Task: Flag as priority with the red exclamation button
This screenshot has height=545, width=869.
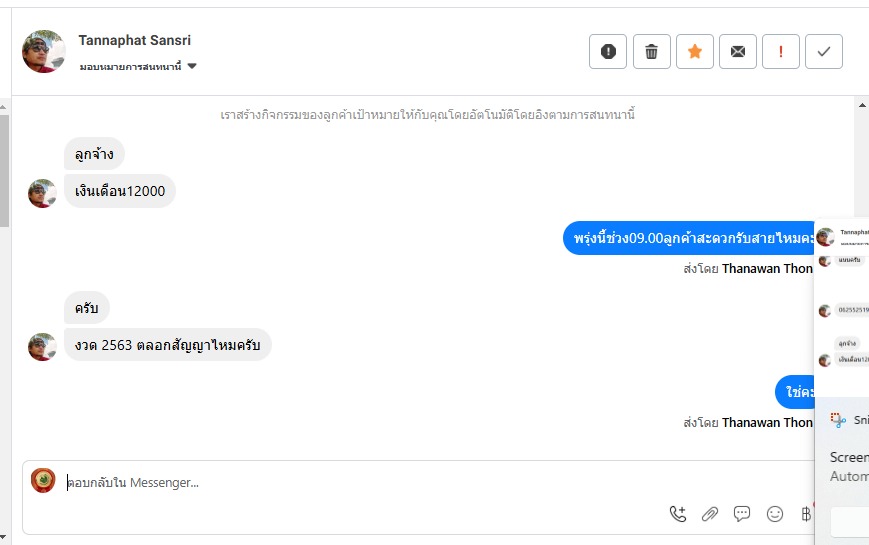Action: click(x=781, y=52)
